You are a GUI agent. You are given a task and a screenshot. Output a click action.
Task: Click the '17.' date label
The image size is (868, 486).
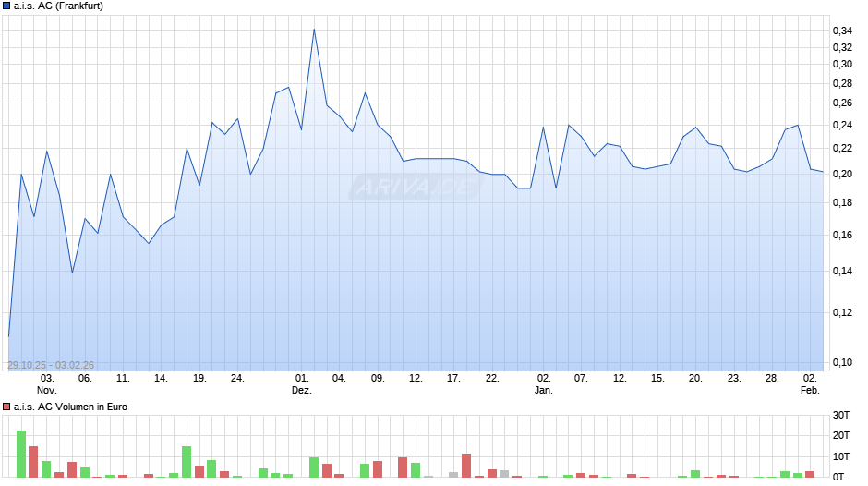453,379
